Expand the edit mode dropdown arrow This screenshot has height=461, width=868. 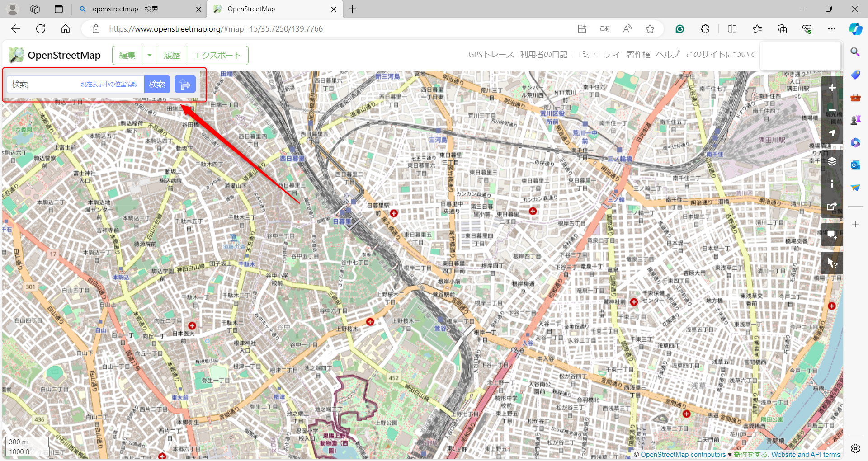coord(149,55)
